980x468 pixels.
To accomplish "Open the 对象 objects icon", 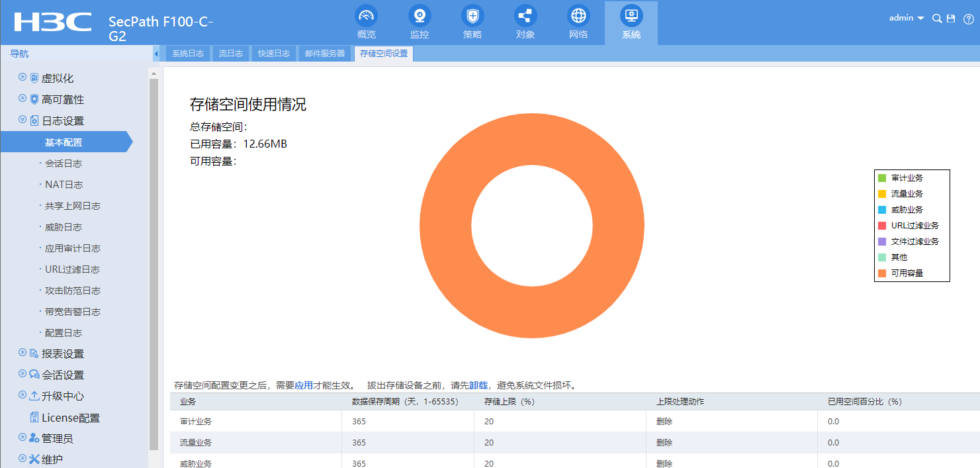I will pos(525,16).
